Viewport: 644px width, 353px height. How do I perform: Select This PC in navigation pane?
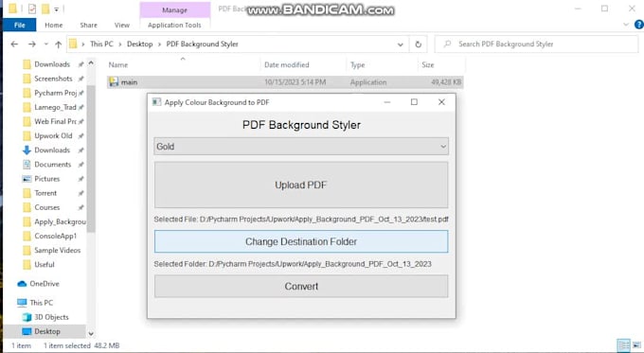[41, 303]
